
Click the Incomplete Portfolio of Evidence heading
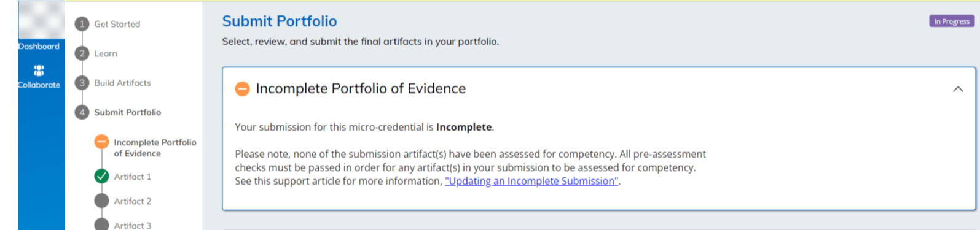(x=361, y=88)
